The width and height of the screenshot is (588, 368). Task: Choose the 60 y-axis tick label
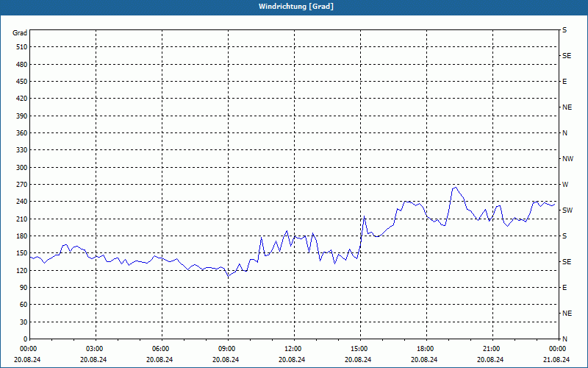pyautogui.click(x=24, y=305)
